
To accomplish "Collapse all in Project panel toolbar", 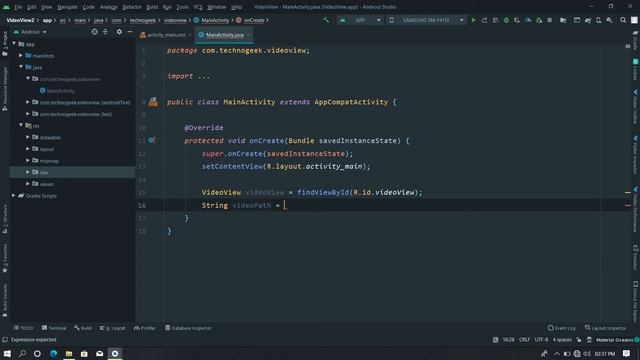I will pos(105,32).
